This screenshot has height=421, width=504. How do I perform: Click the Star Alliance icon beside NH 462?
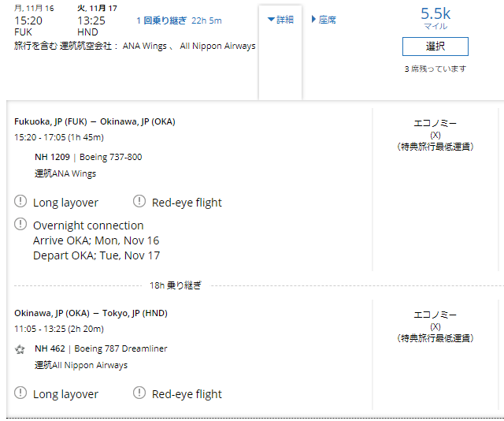click(20, 349)
